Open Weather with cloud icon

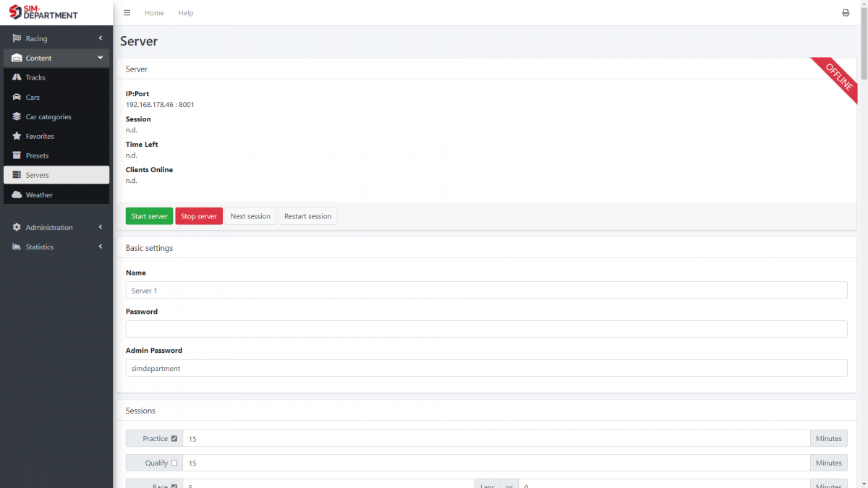coord(17,194)
